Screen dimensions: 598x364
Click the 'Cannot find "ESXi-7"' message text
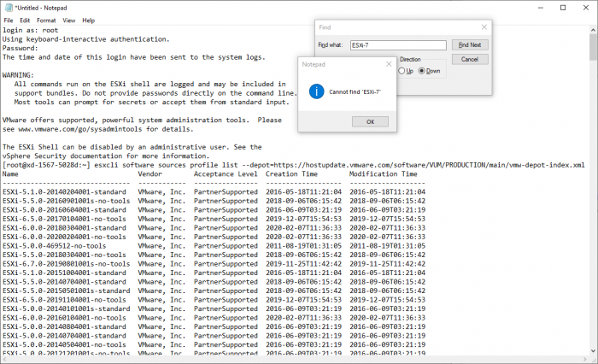[x=355, y=92]
